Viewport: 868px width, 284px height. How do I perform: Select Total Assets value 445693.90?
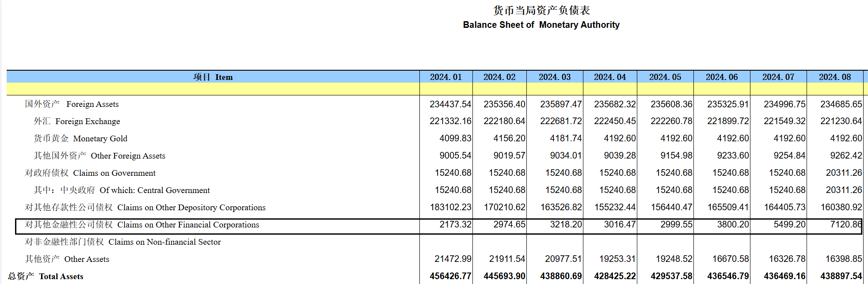[x=504, y=276]
